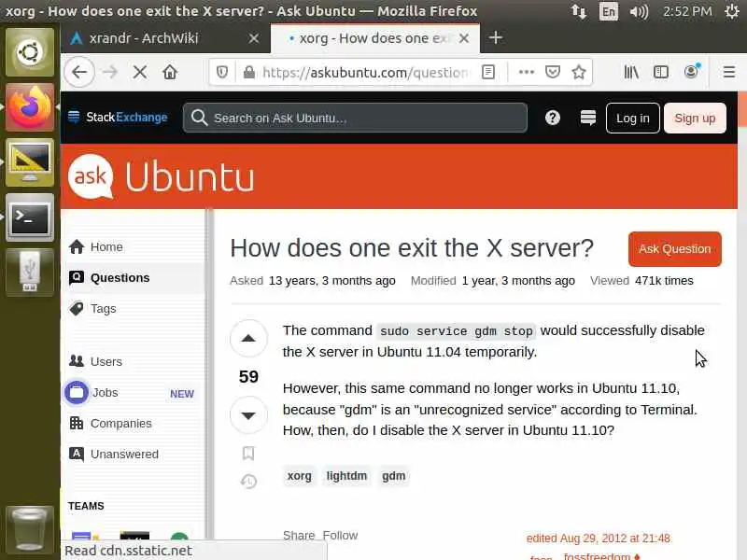Click the Ask Question button

[674, 249]
